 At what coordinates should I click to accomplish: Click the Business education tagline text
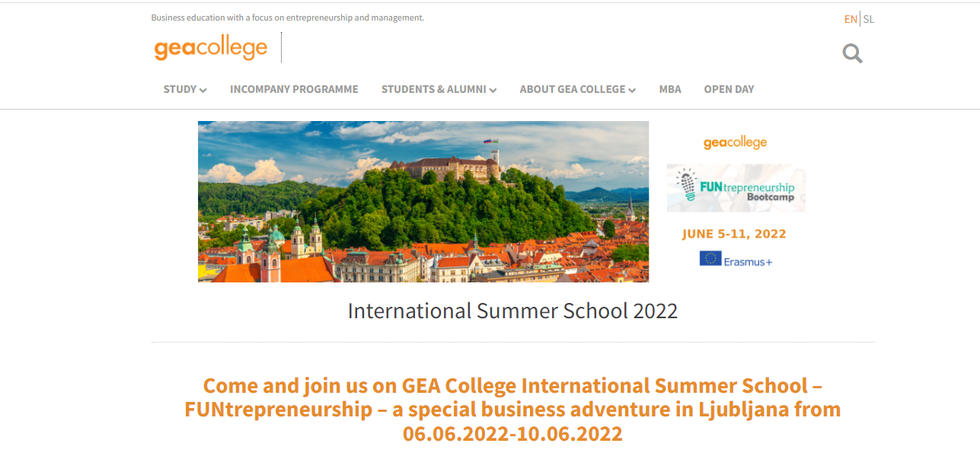coord(288,18)
